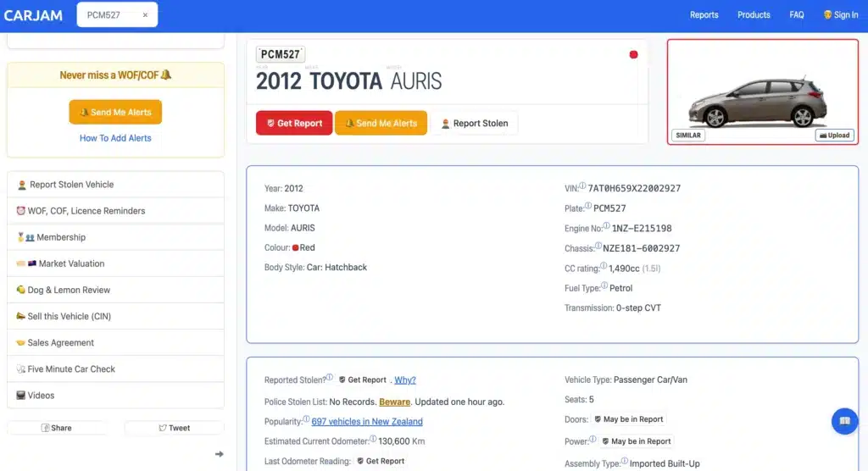Select engine number 1NZ-E215198

click(x=642, y=228)
